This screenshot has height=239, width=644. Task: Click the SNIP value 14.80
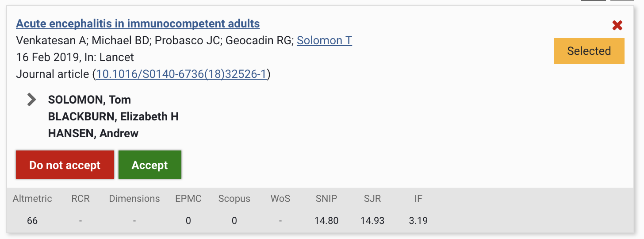click(x=326, y=220)
